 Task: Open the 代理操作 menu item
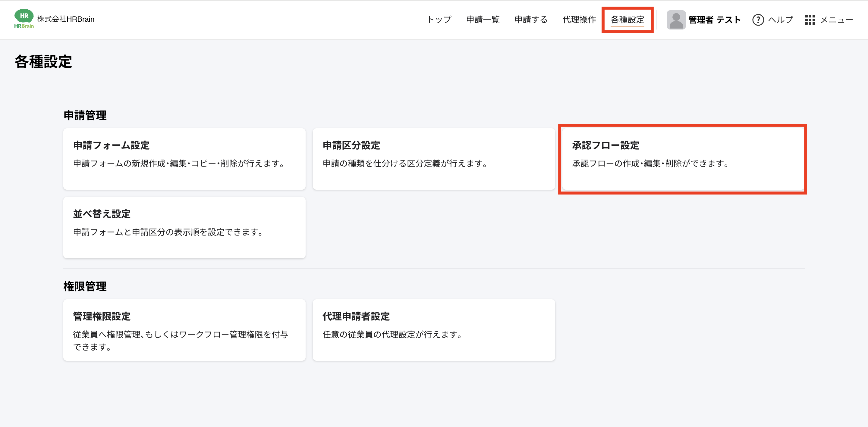tap(579, 20)
